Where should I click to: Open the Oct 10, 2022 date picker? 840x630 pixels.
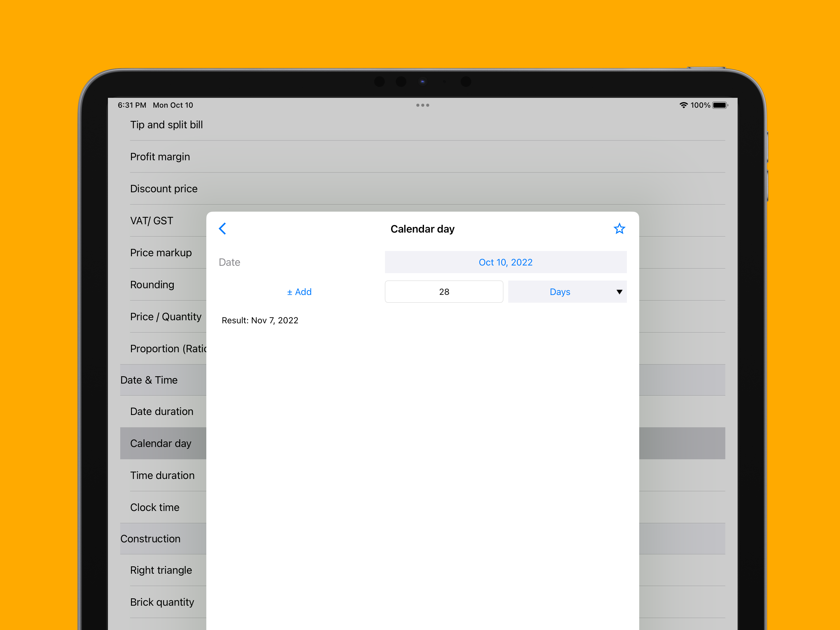pyautogui.click(x=505, y=262)
